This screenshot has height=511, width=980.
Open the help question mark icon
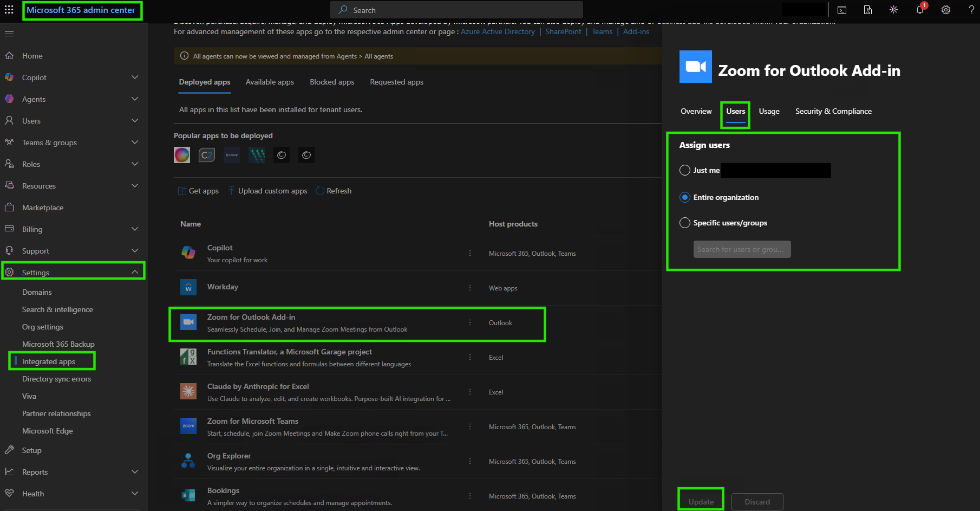point(971,10)
